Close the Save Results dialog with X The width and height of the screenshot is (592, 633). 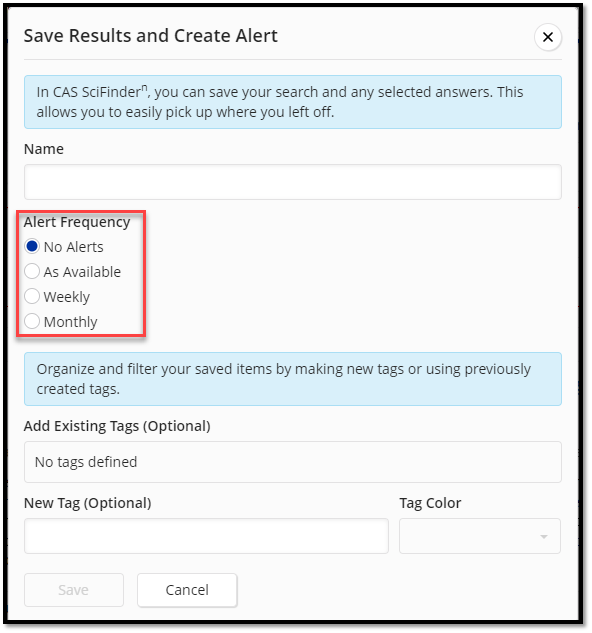pos(548,37)
